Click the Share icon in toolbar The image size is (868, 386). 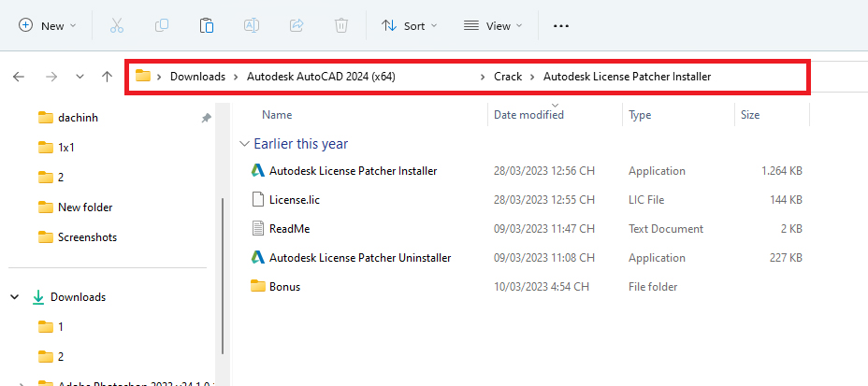click(x=297, y=25)
